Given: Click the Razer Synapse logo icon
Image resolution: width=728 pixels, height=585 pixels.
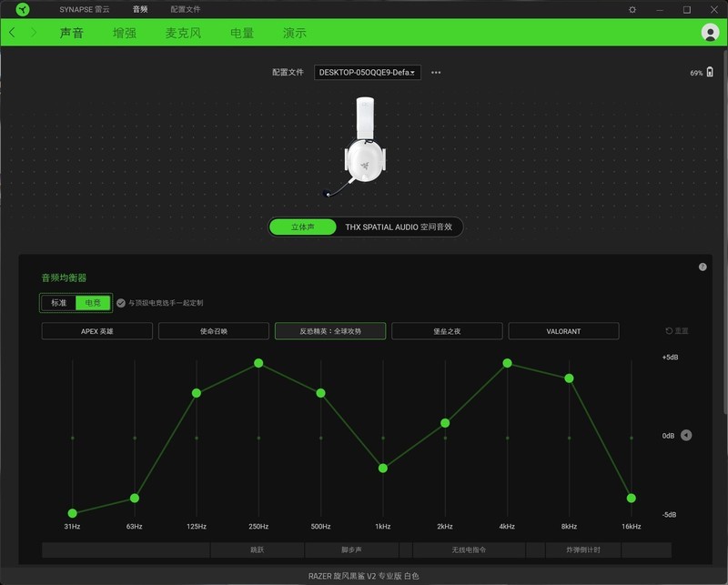Looking at the screenshot, I should point(22,9).
